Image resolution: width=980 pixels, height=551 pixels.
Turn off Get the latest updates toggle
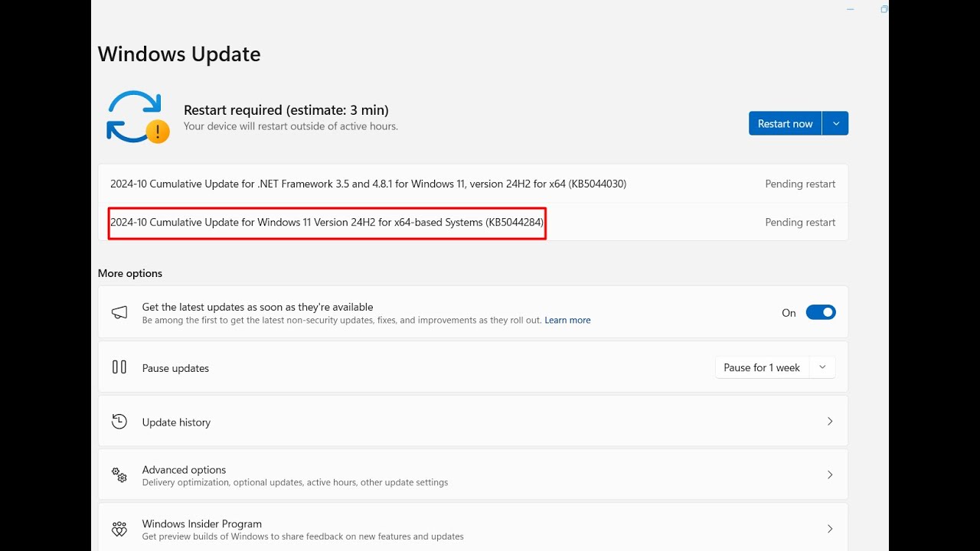[821, 312]
